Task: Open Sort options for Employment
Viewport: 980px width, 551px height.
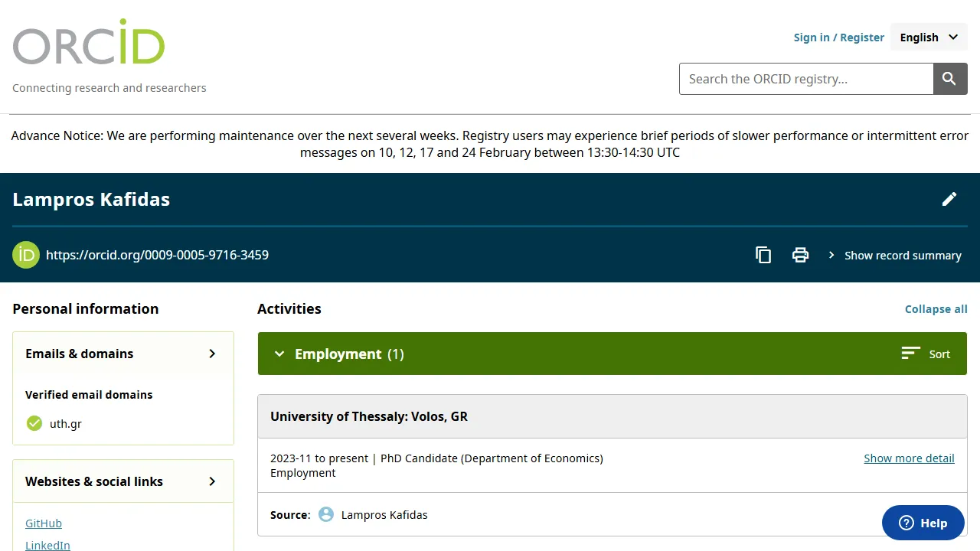Action: (x=926, y=354)
